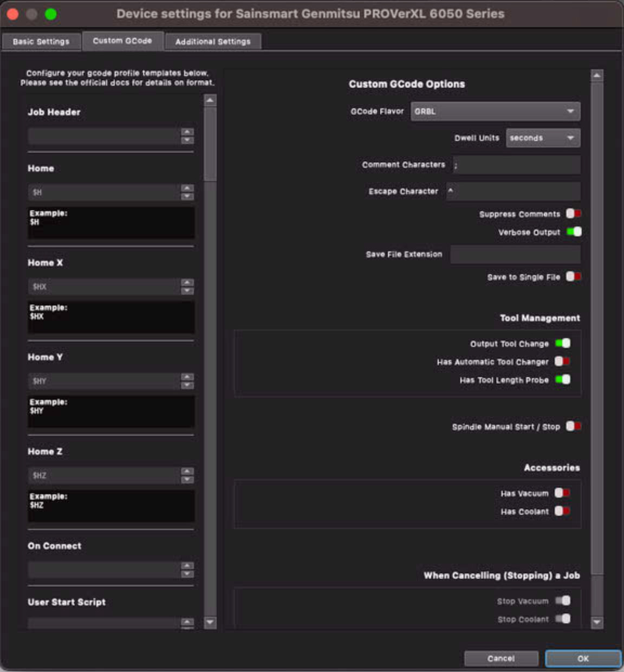
Task: Enable Suppress Comments toggle
Action: [x=573, y=214]
